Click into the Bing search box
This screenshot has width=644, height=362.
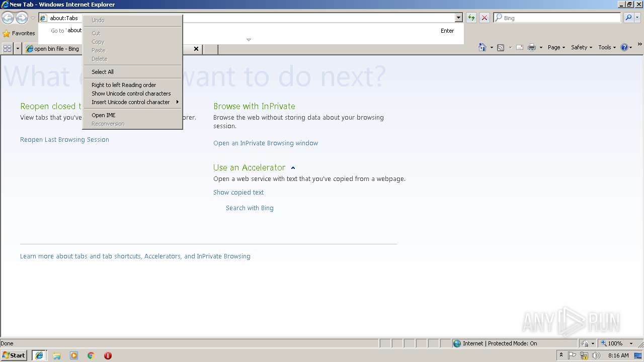point(557,18)
